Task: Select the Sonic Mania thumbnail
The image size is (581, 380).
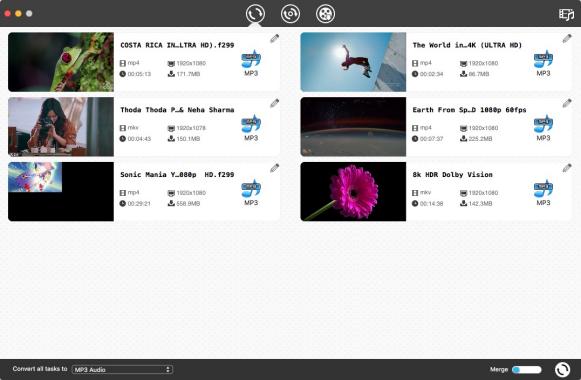Action: click(61, 191)
